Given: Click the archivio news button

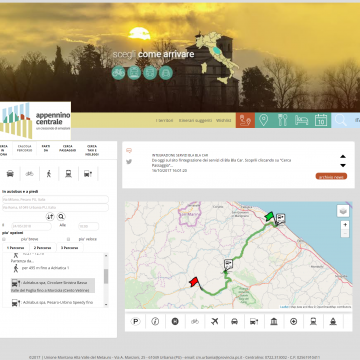Looking at the screenshot, I should (331, 176).
